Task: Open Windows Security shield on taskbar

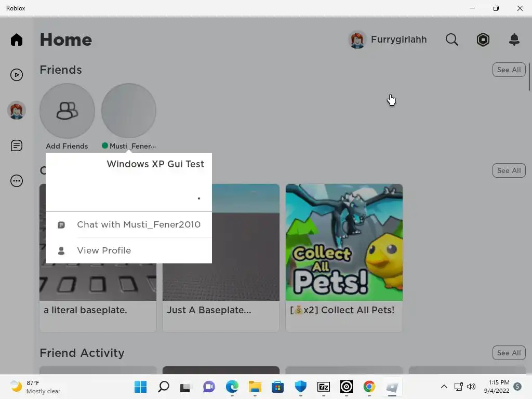Action: (301, 387)
